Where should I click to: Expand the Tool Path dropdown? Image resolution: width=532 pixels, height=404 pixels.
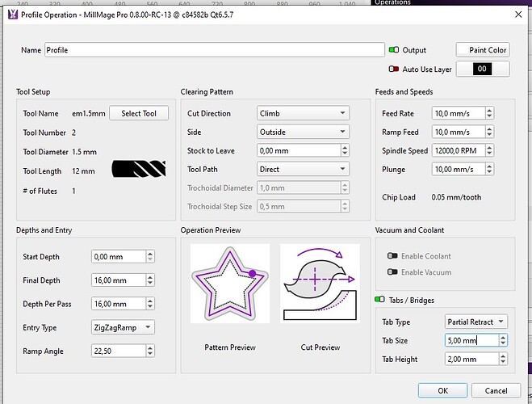303,169
